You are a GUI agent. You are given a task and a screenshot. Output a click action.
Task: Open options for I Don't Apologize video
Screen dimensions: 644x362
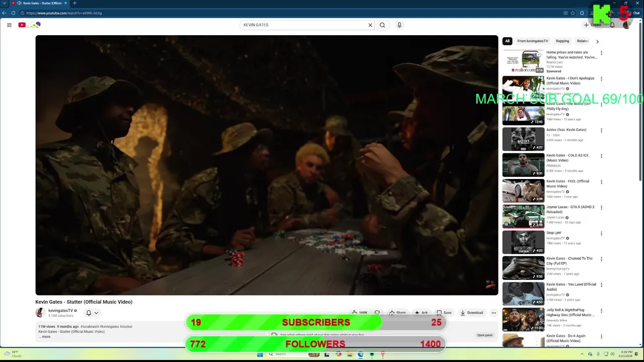coord(601,79)
